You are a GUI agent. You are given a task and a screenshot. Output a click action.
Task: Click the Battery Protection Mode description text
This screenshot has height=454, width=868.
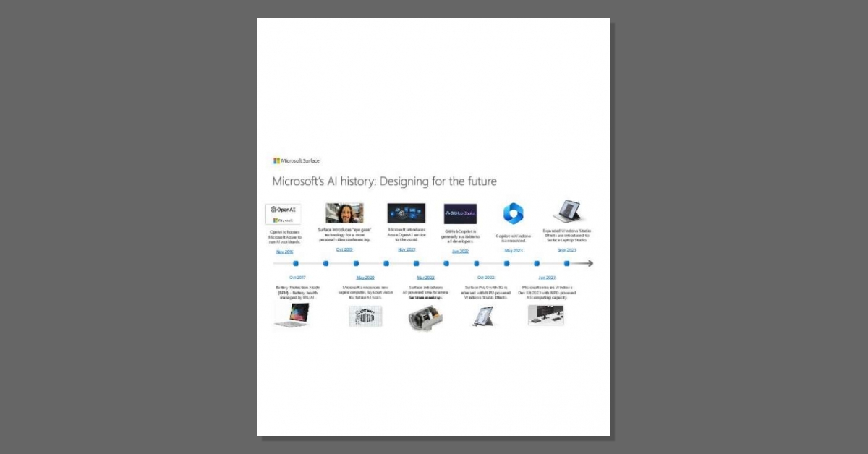pos(297,291)
